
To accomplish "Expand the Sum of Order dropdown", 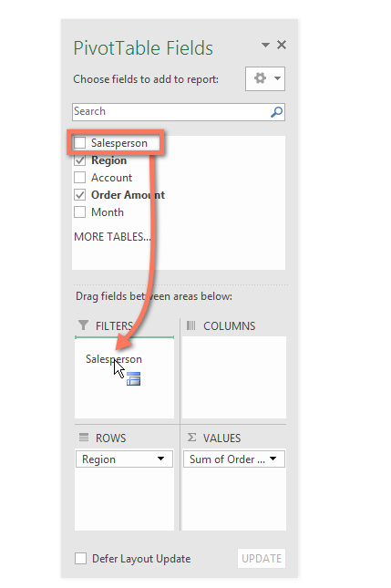I will tap(273, 459).
